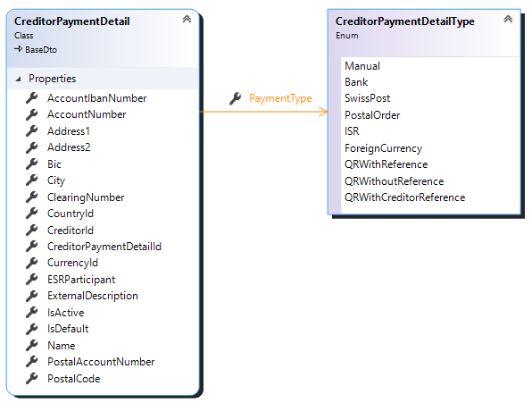Image resolution: width=532 pixels, height=411 pixels.
Task: Click wrench icon on PaymentType association label
Action: [x=235, y=98]
